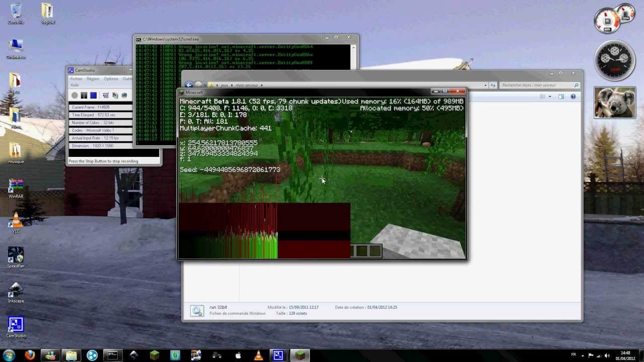
Task: Click the grey Record button in CamStudio
Action: [74, 95]
